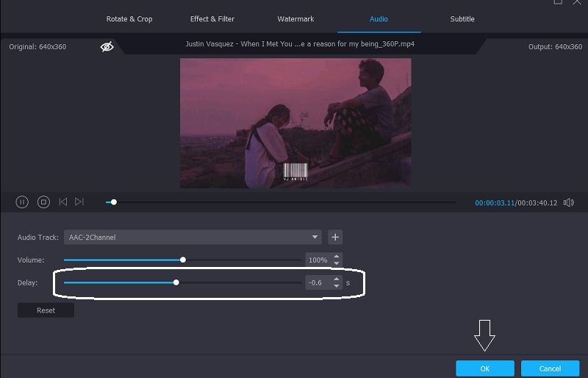This screenshot has height=378, width=588.
Task: Stop the video playback
Action: pyautogui.click(x=43, y=202)
